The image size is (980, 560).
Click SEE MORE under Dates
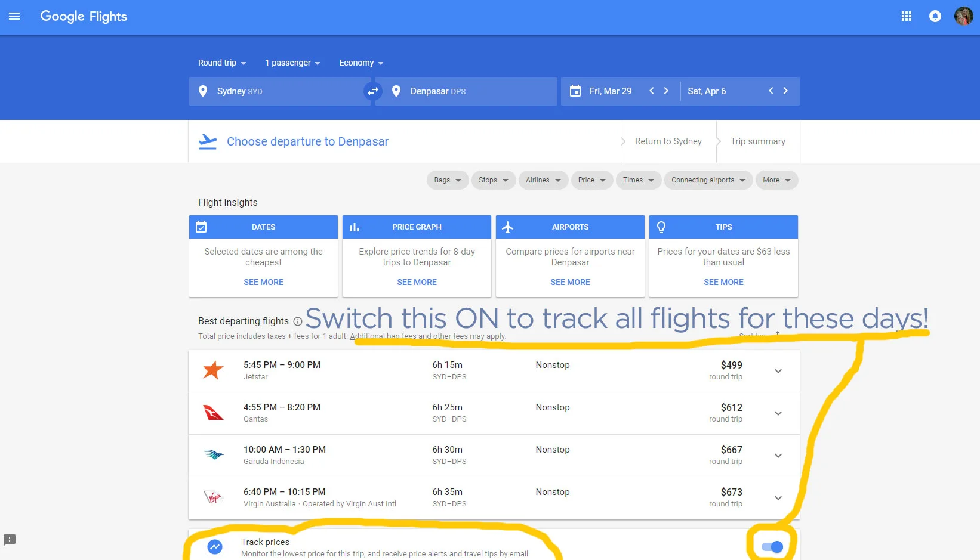click(x=263, y=282)
